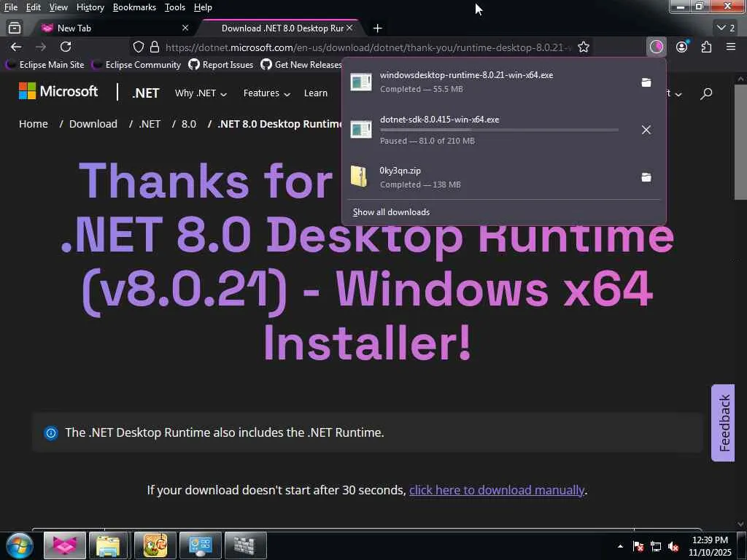Open the brick wall firewall taskbar icon
Image resolution: width=747 pixels, height=560 pixels.
coord(245,545)
